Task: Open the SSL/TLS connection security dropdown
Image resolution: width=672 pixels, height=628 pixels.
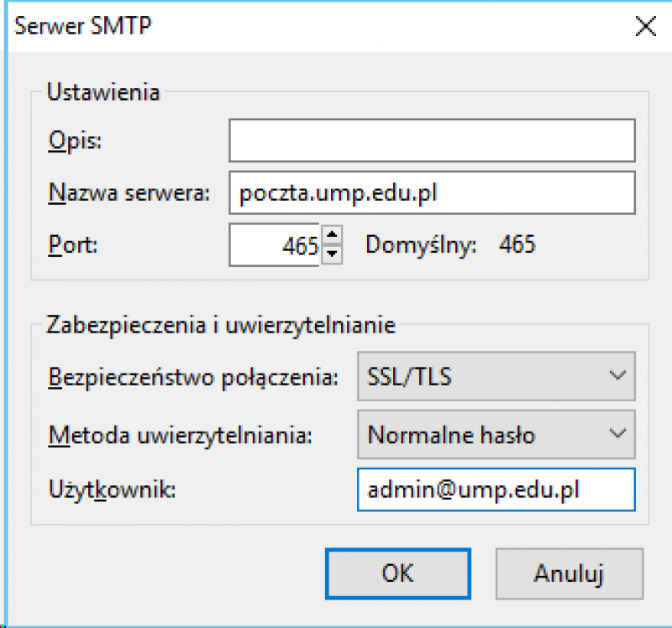Action: (496, 376)
